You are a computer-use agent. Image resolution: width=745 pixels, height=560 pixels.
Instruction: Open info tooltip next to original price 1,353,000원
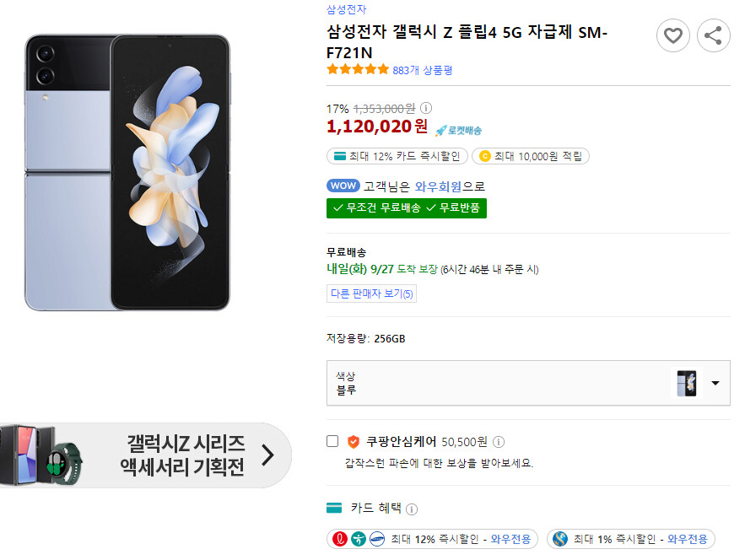(x=426, y=108)
